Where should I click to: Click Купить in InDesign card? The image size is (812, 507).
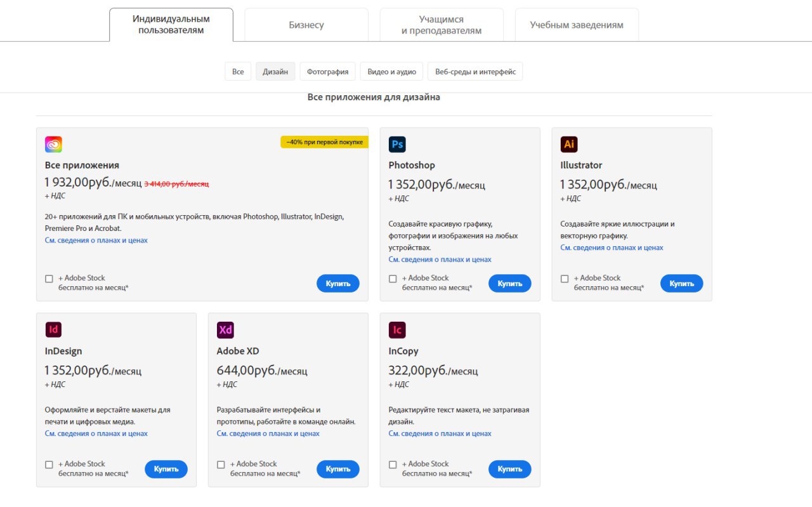[x=166, y=470]
